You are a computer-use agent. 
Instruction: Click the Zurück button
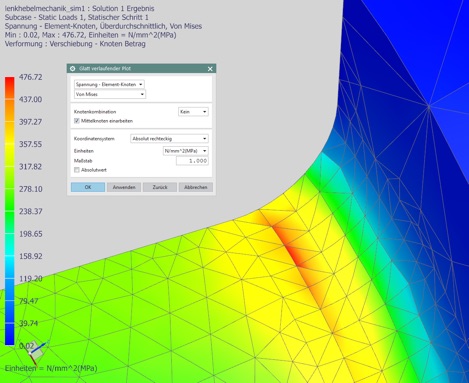coord(160,187)
